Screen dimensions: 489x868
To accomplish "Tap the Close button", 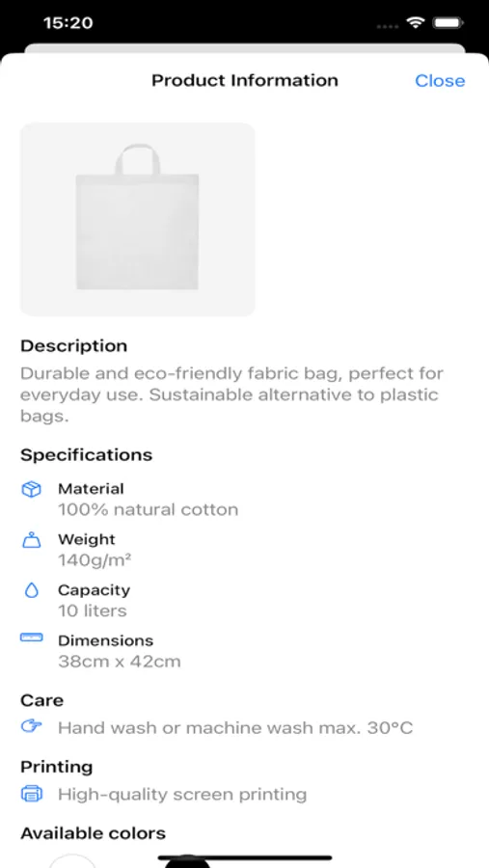I will 440,81.
